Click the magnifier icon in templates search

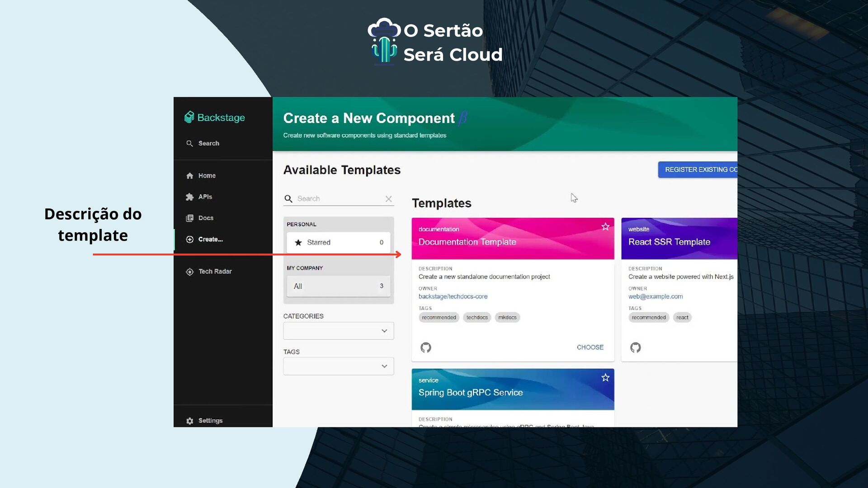click(288, 199)
